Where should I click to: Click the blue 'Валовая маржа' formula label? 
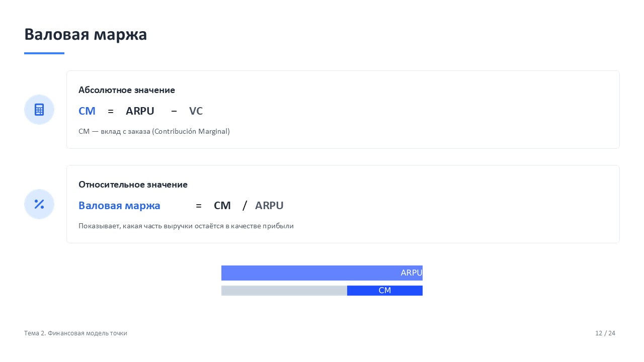[119, 206]
